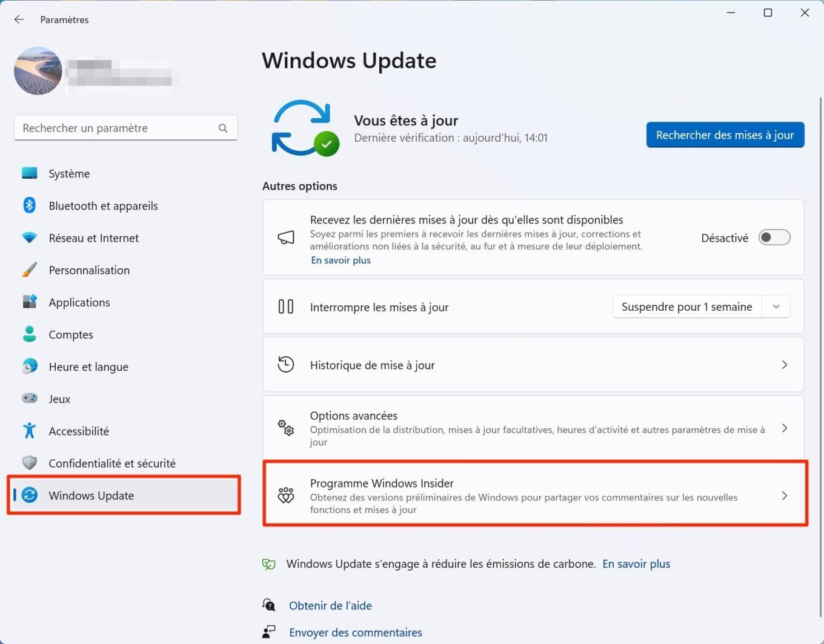Click the Personnalisation paintbrush icon

(x=29, y=270)
